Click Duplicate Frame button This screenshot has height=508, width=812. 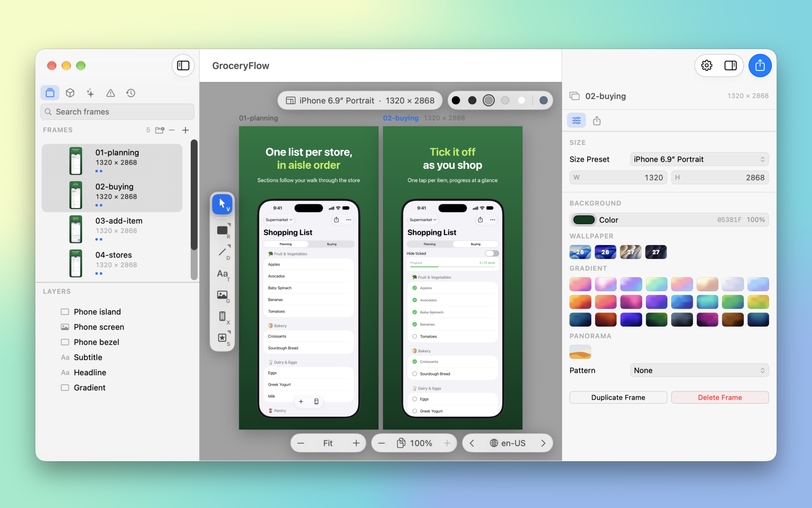(x=618, y=397)
